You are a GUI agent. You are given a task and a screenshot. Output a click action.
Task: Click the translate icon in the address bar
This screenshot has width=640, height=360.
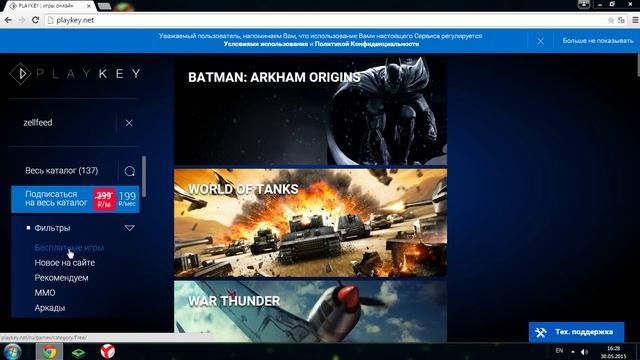point(622,20)
